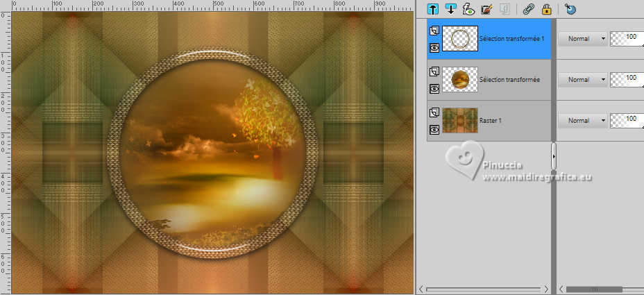Toggle visibility of Raster 1 layer

(x=434, y=129)
